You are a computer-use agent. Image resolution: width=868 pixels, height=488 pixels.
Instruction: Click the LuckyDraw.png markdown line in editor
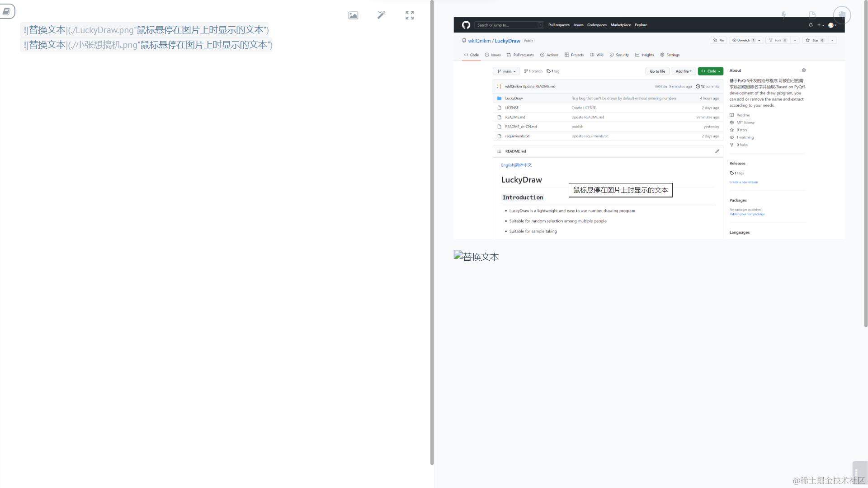(x=146, y=30)
